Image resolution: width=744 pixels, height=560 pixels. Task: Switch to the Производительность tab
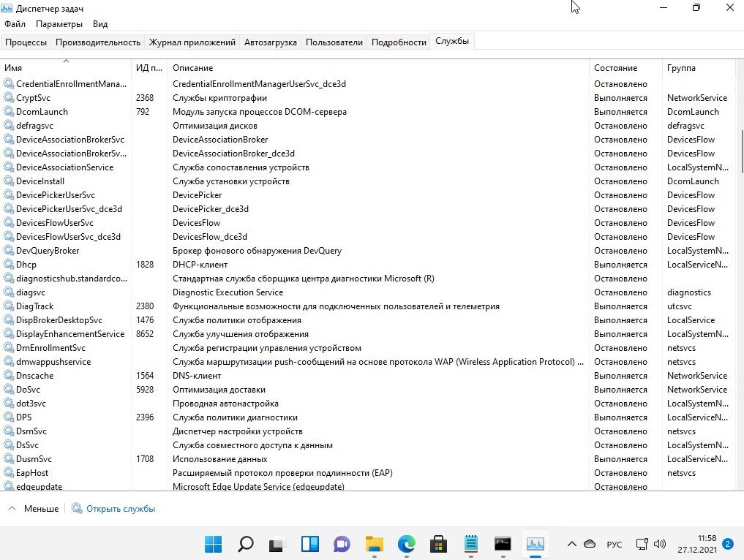click(97, 42)
